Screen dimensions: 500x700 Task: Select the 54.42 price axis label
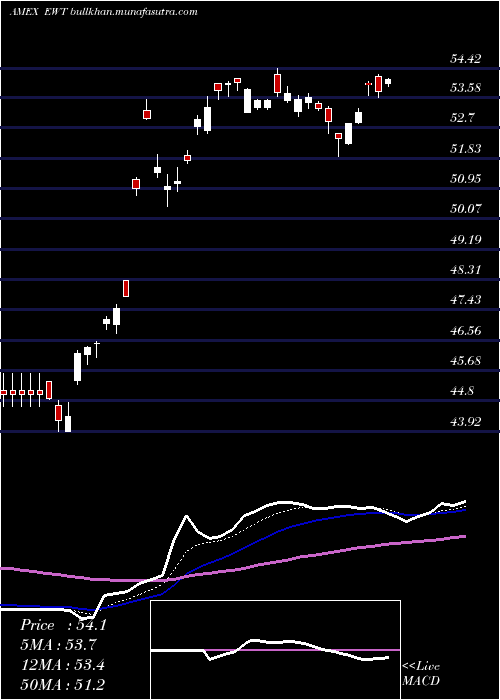[x=466, y=58]
